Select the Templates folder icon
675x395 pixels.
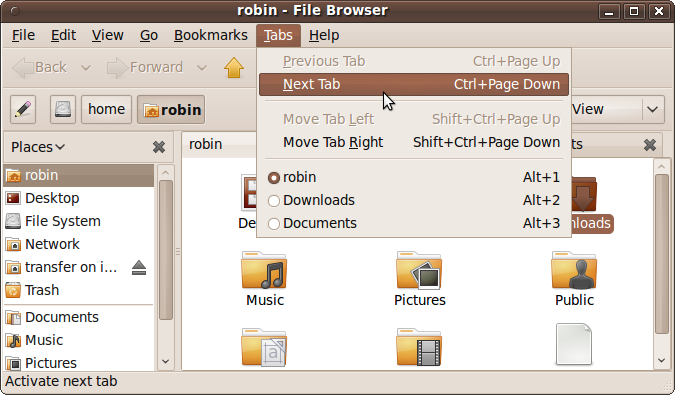coord(264,348)
